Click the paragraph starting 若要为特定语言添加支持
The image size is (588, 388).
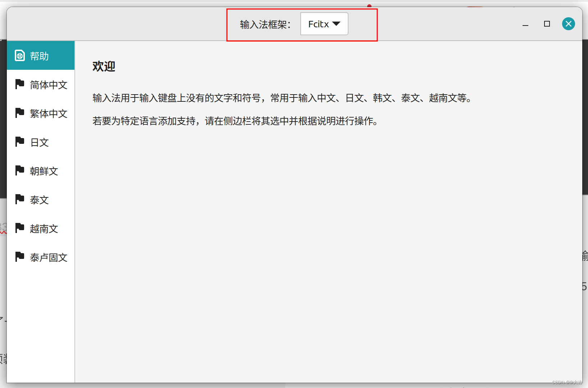235,121
